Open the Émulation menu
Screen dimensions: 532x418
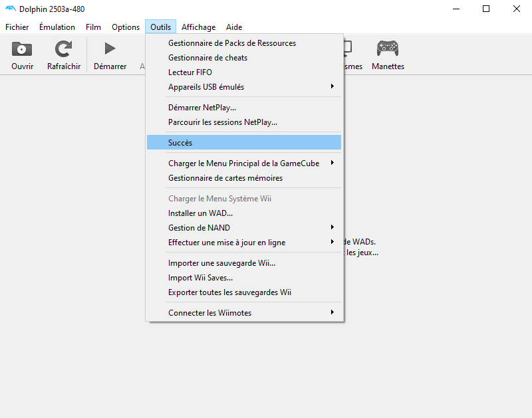pyautogui.click(x=57, y=27)
